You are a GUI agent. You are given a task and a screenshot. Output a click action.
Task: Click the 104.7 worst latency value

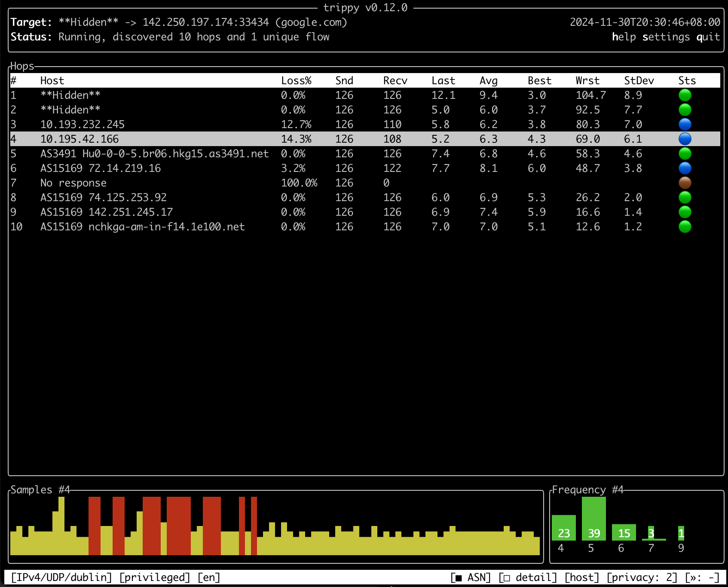pos(591,95)
